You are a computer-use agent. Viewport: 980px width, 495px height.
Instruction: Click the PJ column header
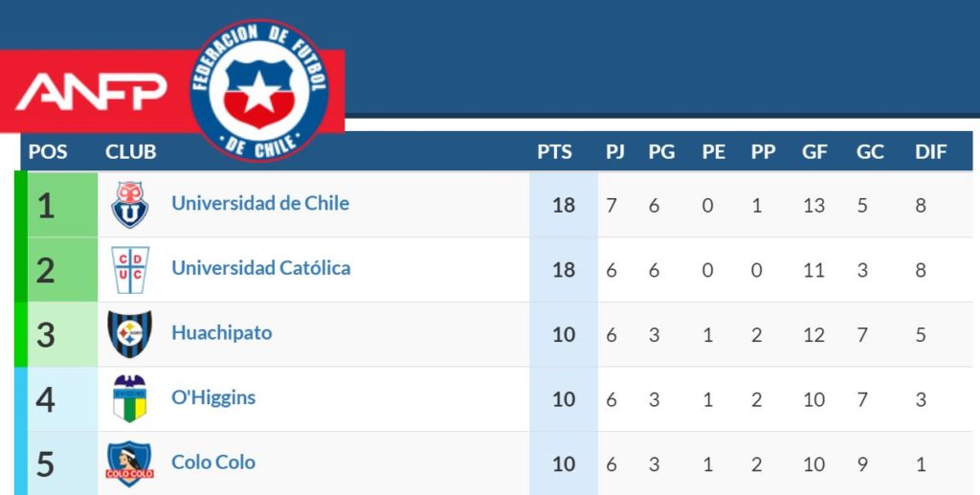(x=615, y=151)
